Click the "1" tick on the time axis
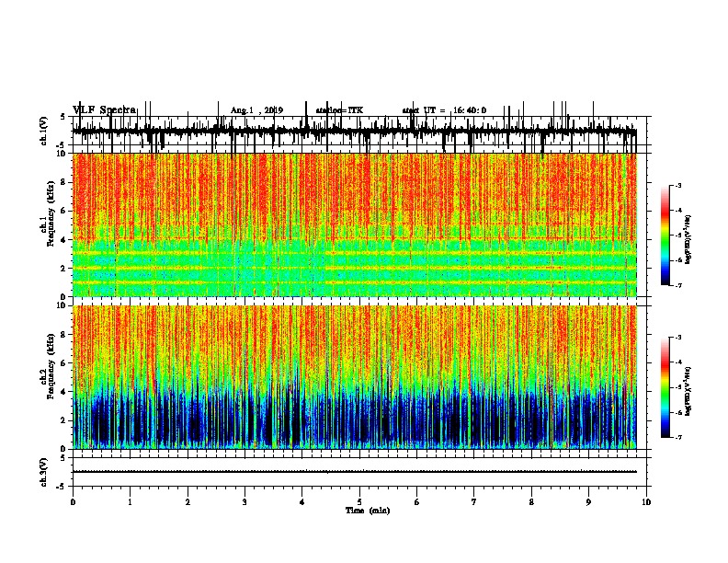728x563 pixels. tap(130, 502)
